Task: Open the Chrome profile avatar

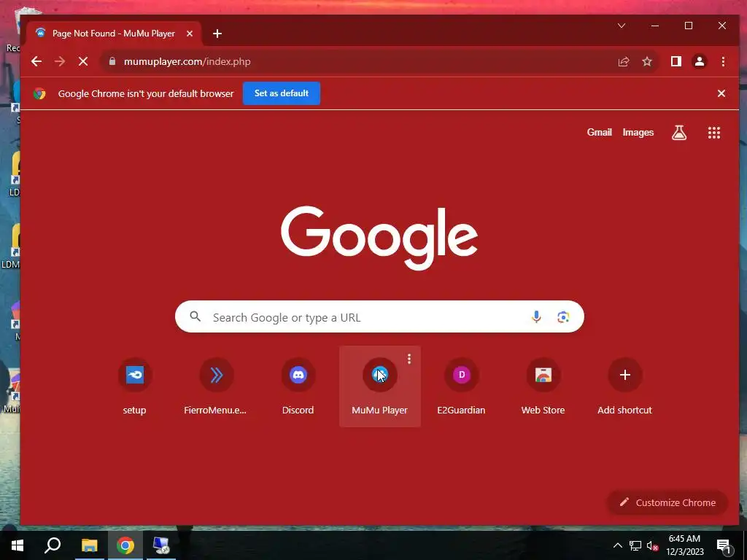Action: [700, 61]
